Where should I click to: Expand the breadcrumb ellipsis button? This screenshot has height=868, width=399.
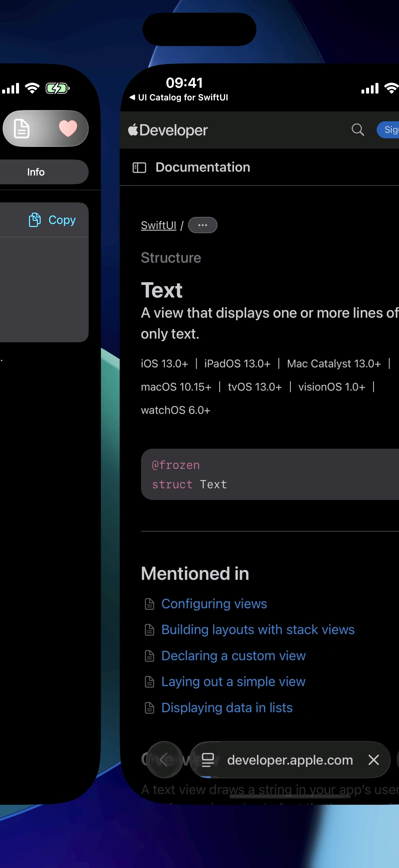click(203, 225)
